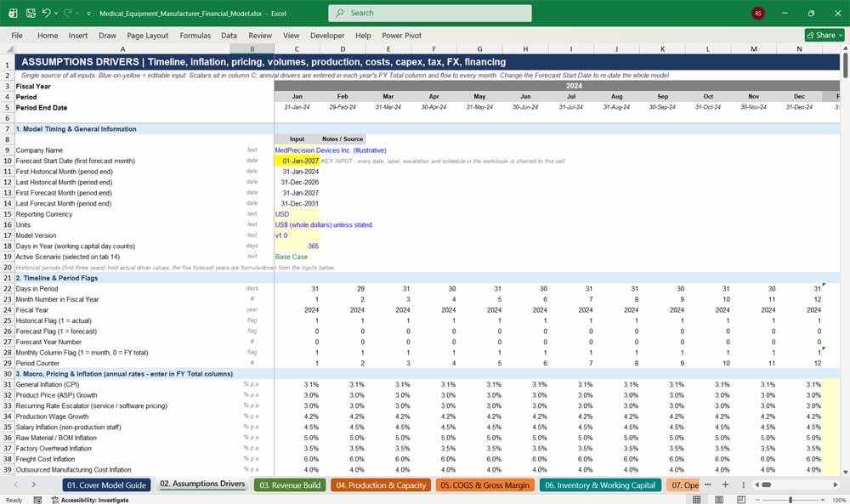Open the Help ribbon tab

point(363,35)
